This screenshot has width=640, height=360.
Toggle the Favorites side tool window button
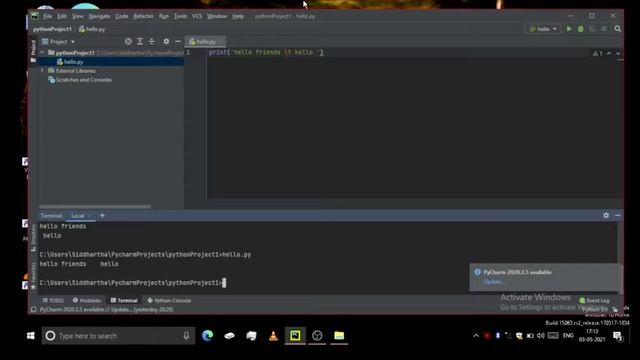tap(33, 275)
